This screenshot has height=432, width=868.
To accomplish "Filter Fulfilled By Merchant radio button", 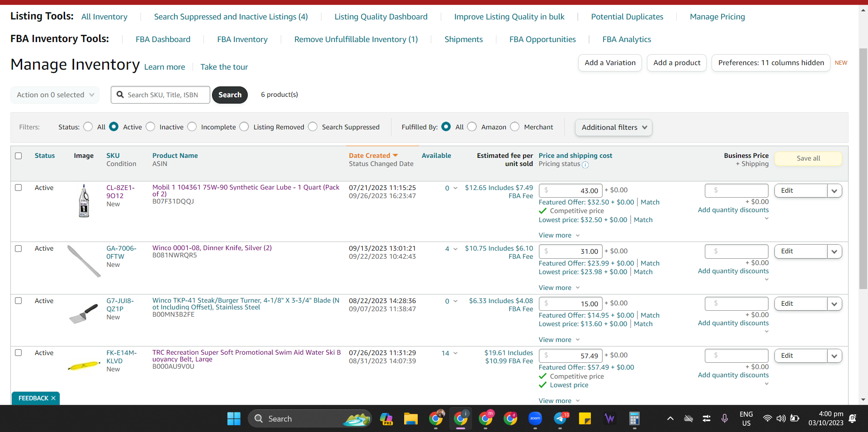I will pyautogui.click(x=515, y=127).
